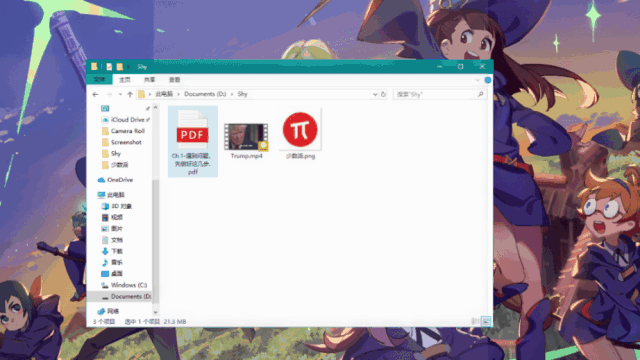Open Screenshot folder in sidebar
Viewport: 640px width, 360px height.
pyautogui.click(x=126, y=142)
